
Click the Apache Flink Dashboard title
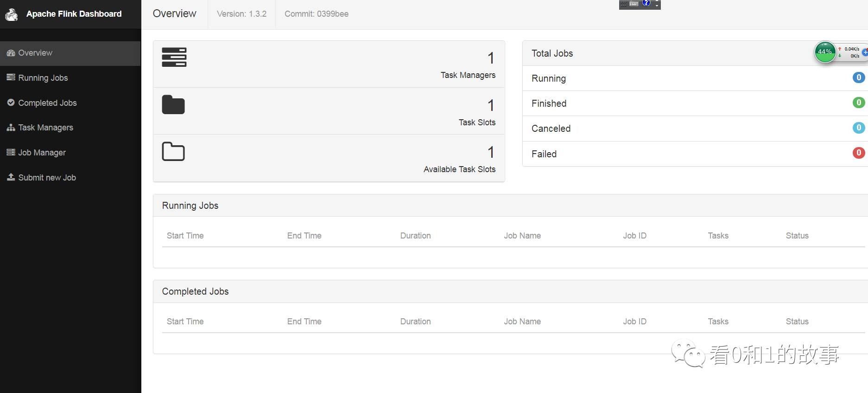point(74,14)
